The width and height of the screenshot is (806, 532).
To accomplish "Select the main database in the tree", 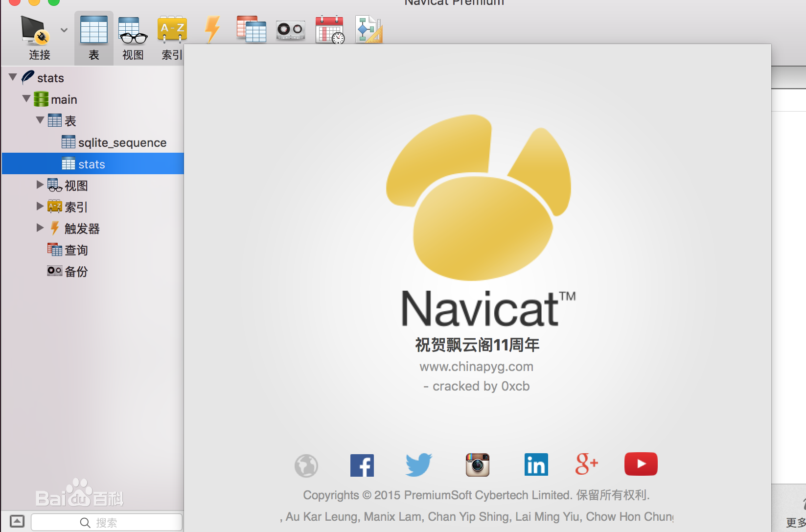I will (x=64, y=99).
